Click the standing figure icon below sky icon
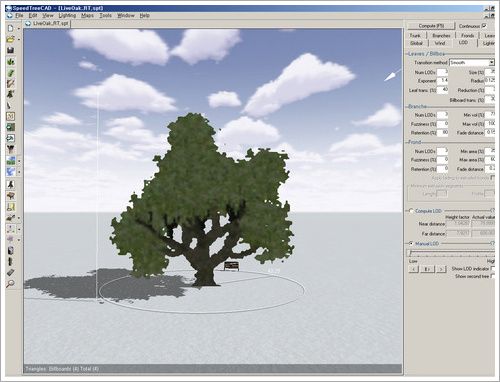This screenshot has height=382, width=500. click(x=11, y=185)
